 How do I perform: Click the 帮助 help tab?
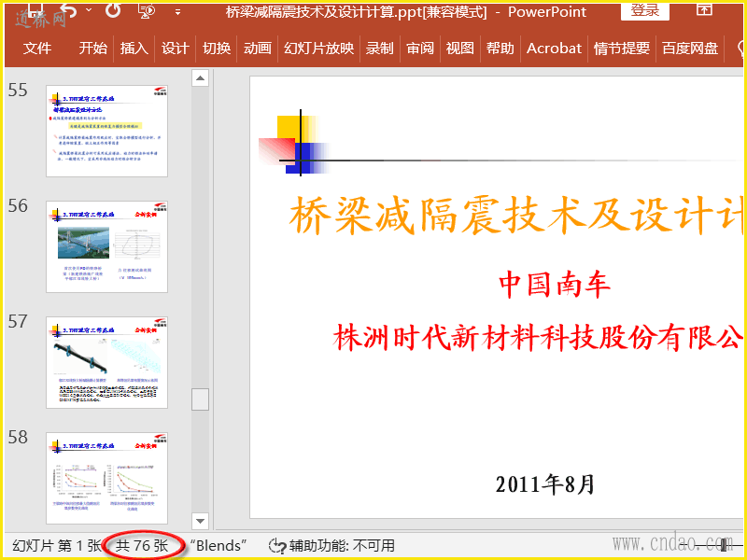[500, 49]
